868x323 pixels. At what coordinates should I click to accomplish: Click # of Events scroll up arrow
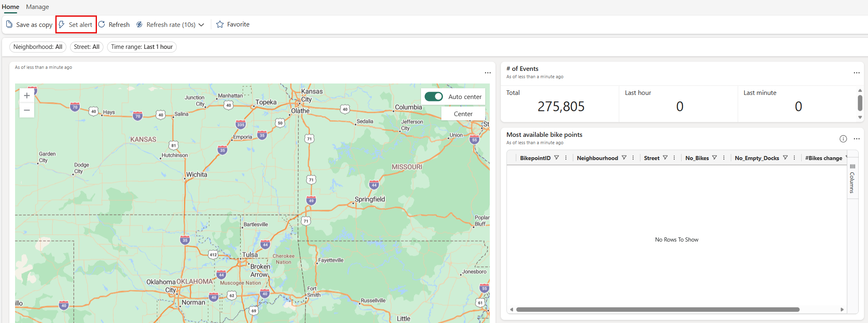click(860, 90)
